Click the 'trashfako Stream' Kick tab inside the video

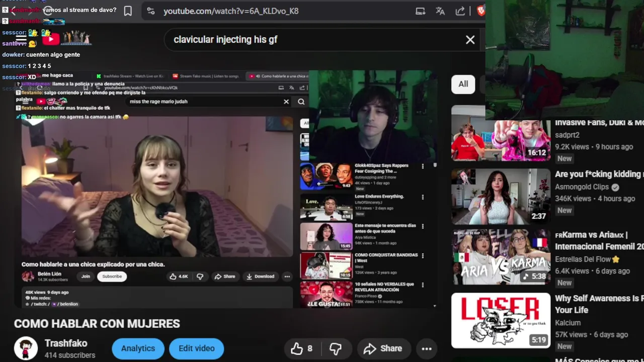pos(130,76)
